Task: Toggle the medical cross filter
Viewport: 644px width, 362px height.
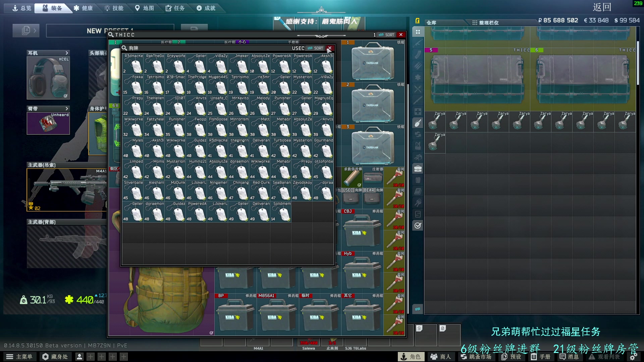Action: tap(418, 112)
